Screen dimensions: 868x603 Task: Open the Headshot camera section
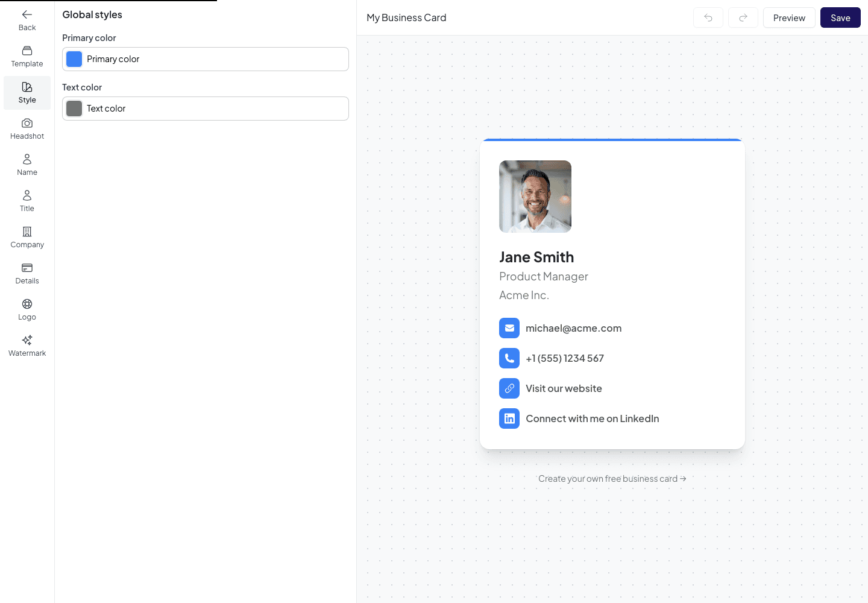27,129
